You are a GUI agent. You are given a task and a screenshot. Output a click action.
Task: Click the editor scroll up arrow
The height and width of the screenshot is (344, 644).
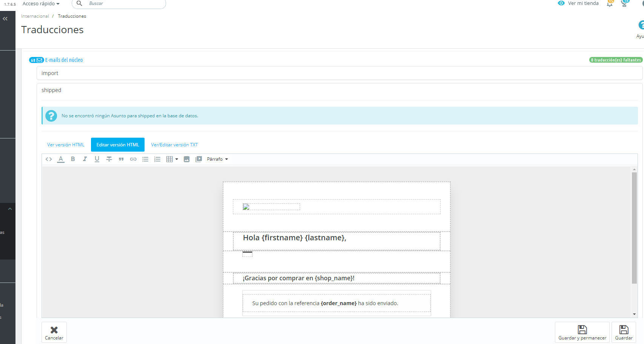point(634,169)
